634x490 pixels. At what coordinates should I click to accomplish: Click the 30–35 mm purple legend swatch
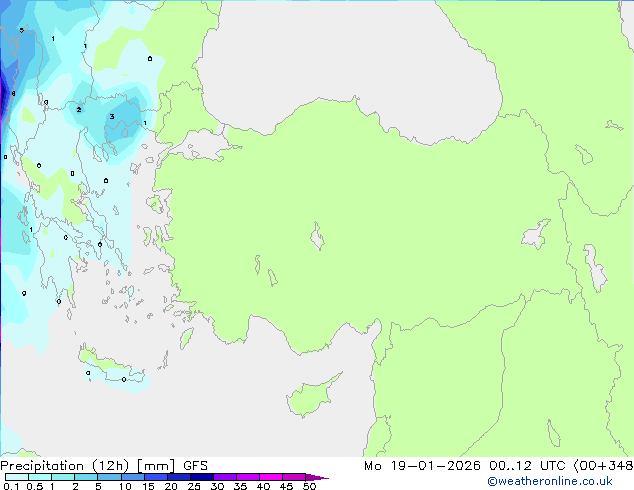pos(224,477)
